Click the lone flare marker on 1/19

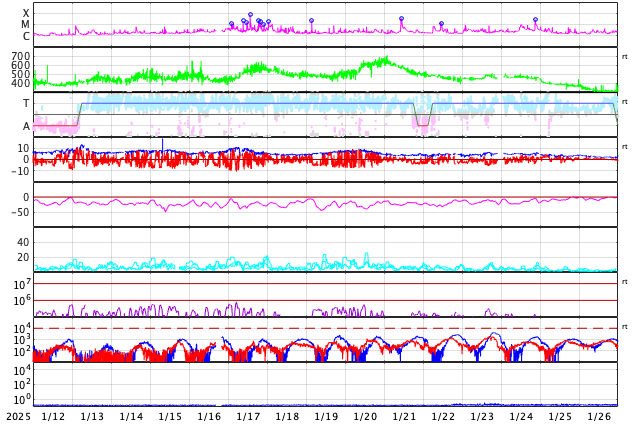[311, 21]
